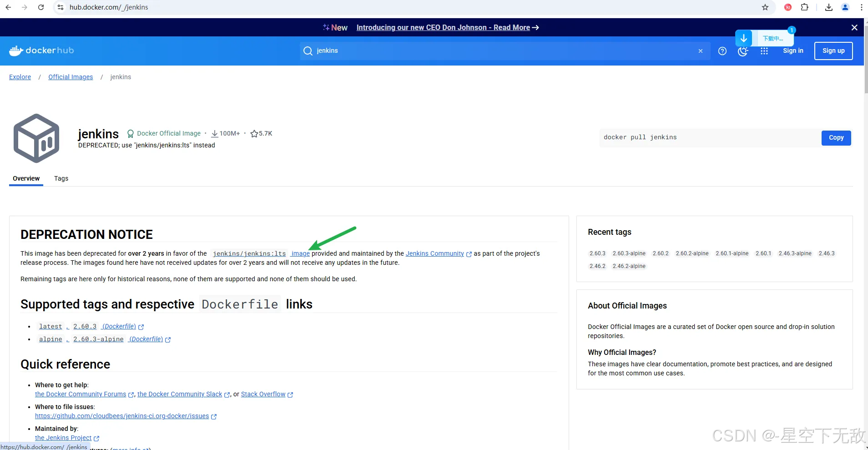The width and height of the screenshot is (868, 450).
Task: Open the 2.60.3 tag link in list
Action: point(85,327)
